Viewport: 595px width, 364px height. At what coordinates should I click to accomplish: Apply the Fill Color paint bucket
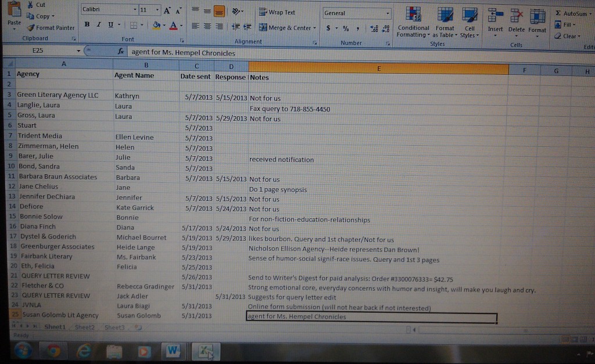pos(156,26)
